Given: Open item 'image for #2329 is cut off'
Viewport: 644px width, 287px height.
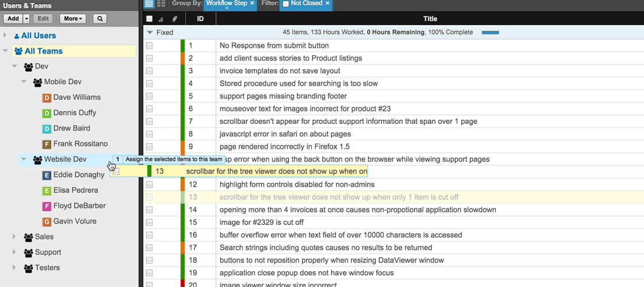Looking at the screenshot, I should [x=261, y=223].
